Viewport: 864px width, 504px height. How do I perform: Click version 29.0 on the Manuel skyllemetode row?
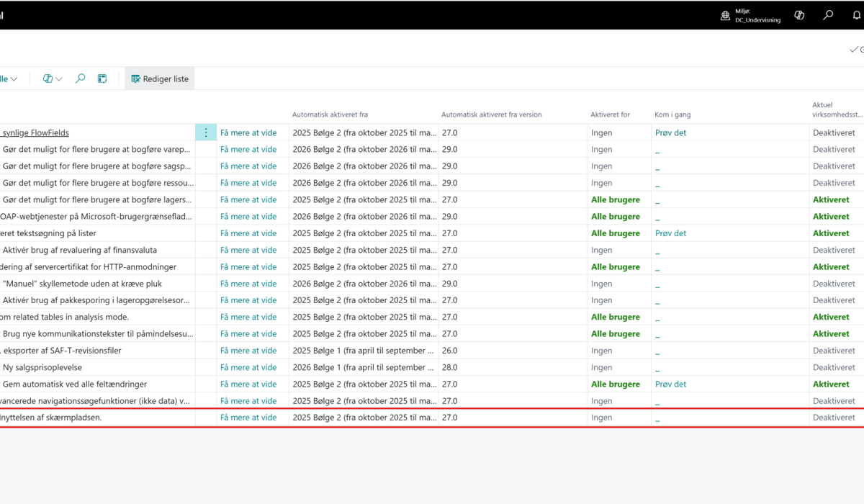pyautogui.click(x=449, y=284)
